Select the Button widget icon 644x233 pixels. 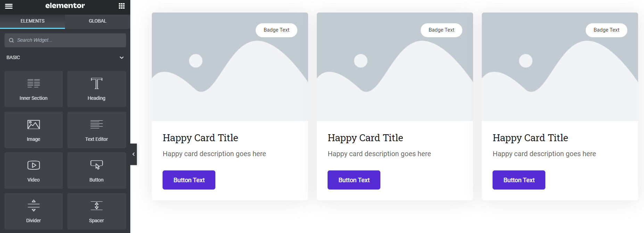pos(96,170)
